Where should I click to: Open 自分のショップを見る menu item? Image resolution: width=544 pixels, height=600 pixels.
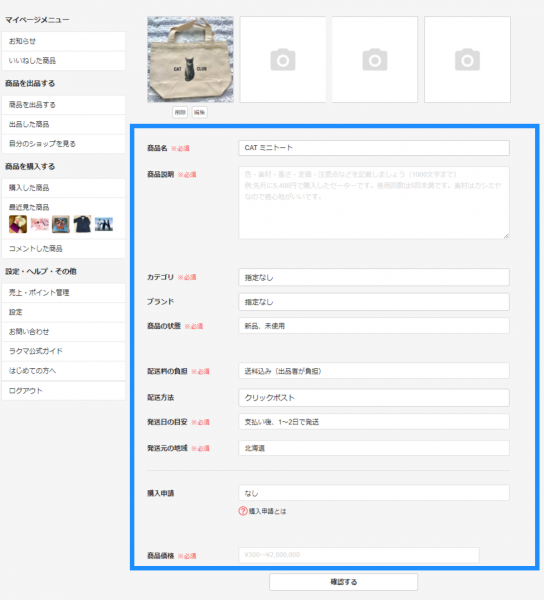click(x=64, y=144)
